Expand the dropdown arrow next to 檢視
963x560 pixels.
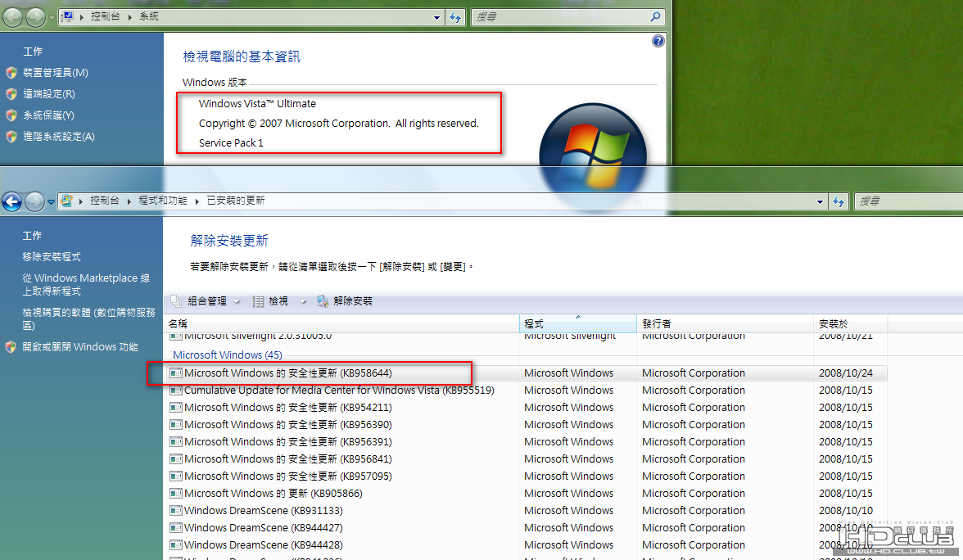(303, 301)
